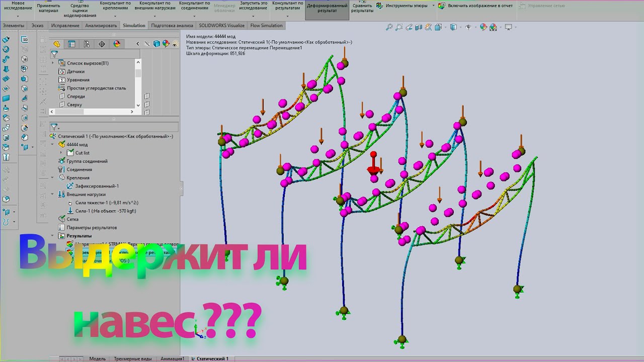Viewport: 644px width, 362px height.
Task: Open the Edit Appearance color ball icon
Action: [x=484, y=27]
